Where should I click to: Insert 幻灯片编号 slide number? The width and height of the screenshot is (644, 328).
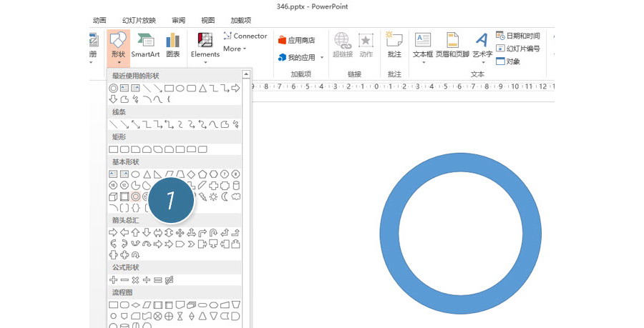[518, 49]
